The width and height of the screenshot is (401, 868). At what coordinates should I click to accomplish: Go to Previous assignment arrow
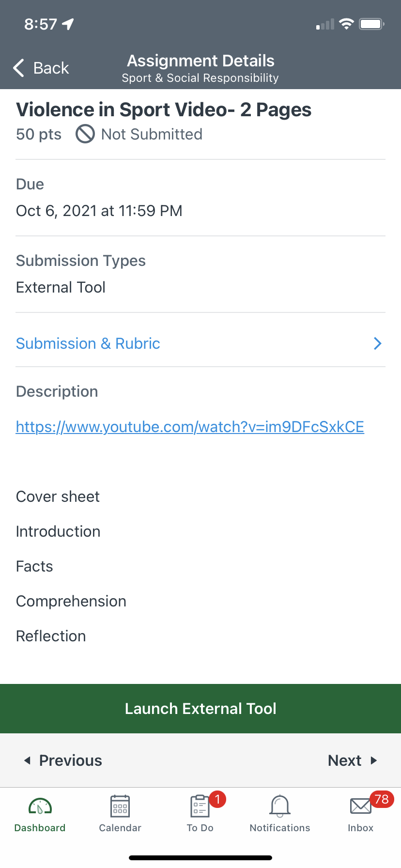(x=28, y=760)
